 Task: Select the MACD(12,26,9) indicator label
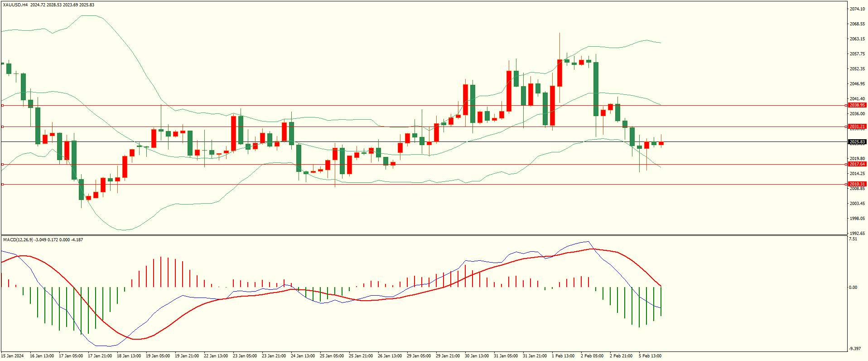click(18, 239)
